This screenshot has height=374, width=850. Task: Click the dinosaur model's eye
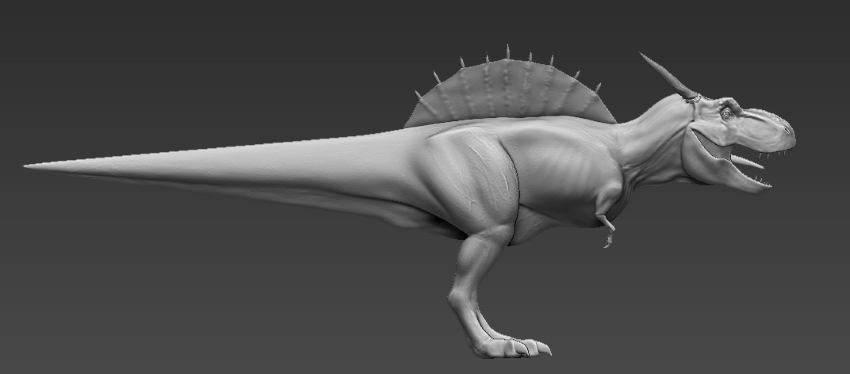point(726,114)
